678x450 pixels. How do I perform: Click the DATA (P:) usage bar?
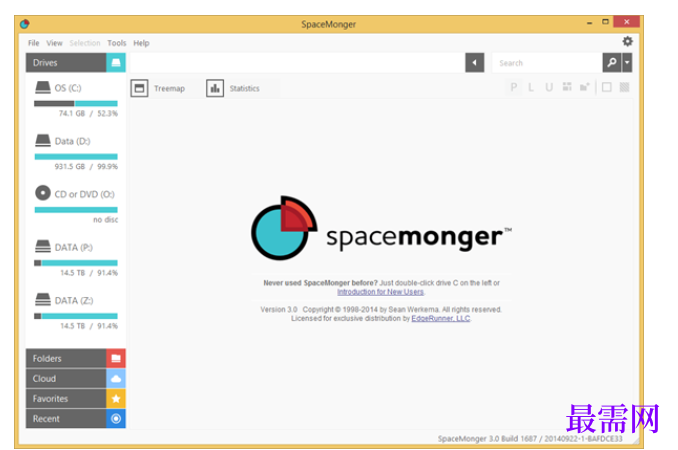(x=76, y=263)
